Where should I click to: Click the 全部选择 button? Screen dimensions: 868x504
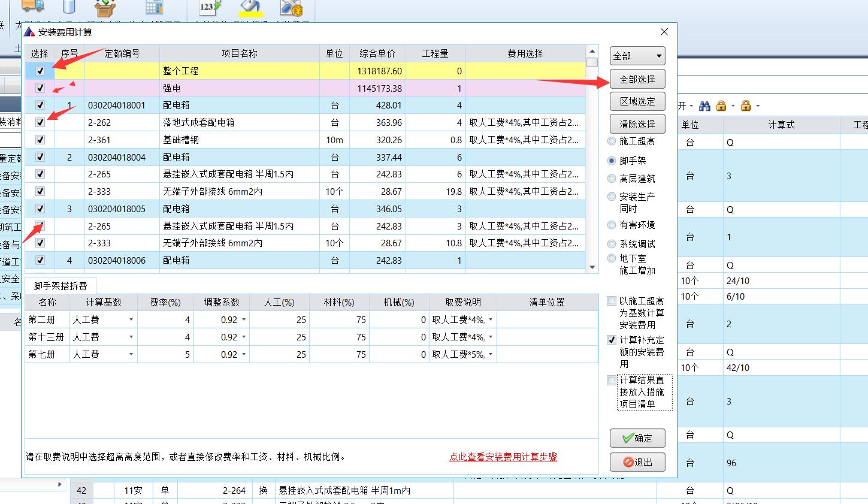point(637,79)
